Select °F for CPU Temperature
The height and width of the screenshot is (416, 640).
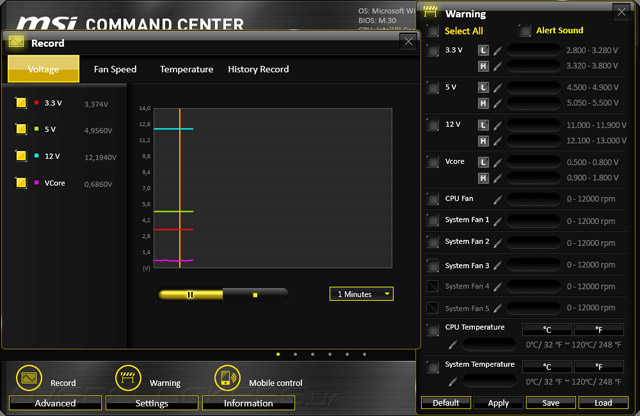pyautogui.click(x=599, y=329)
